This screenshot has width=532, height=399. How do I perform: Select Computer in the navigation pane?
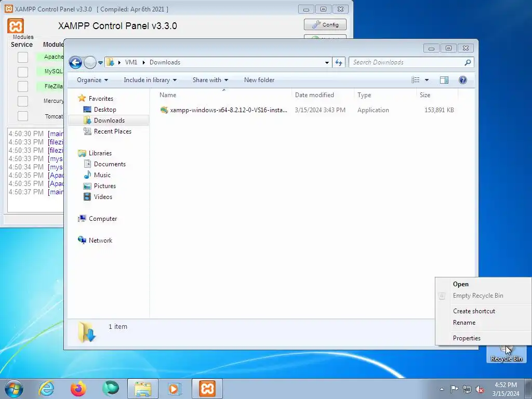(103, 219)
